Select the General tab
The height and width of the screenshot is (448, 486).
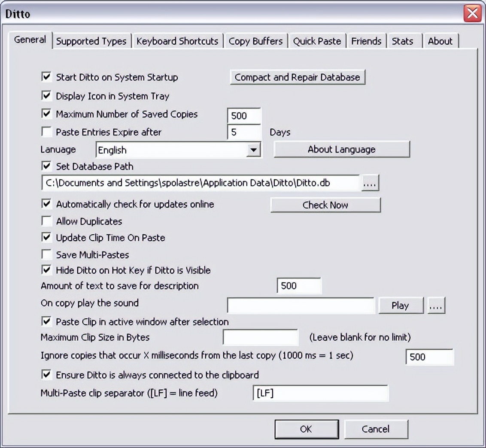(30, 39)
